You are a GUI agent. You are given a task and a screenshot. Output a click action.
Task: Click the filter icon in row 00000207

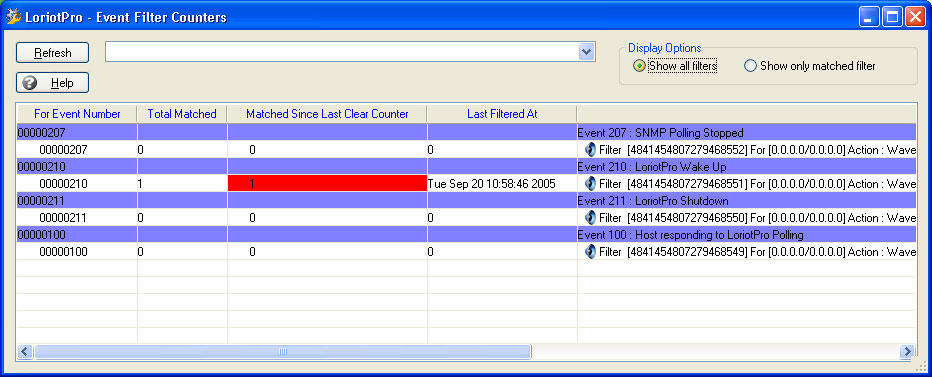(x=590, y=150)
